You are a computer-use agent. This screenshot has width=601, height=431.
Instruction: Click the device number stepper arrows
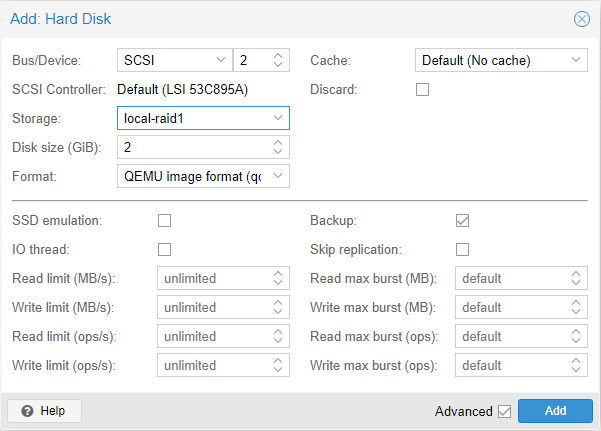coord(277,61)
